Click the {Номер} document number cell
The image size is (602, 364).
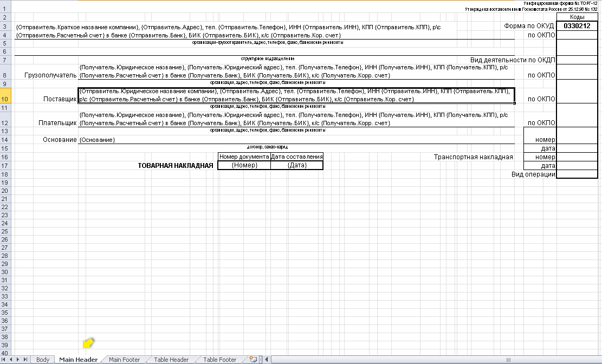[244, 165]
